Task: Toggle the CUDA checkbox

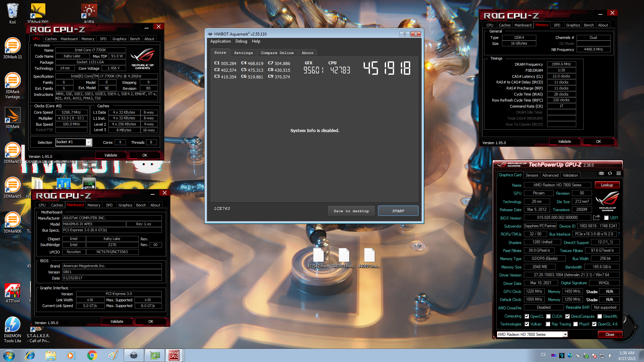Action: pos(548,316)
